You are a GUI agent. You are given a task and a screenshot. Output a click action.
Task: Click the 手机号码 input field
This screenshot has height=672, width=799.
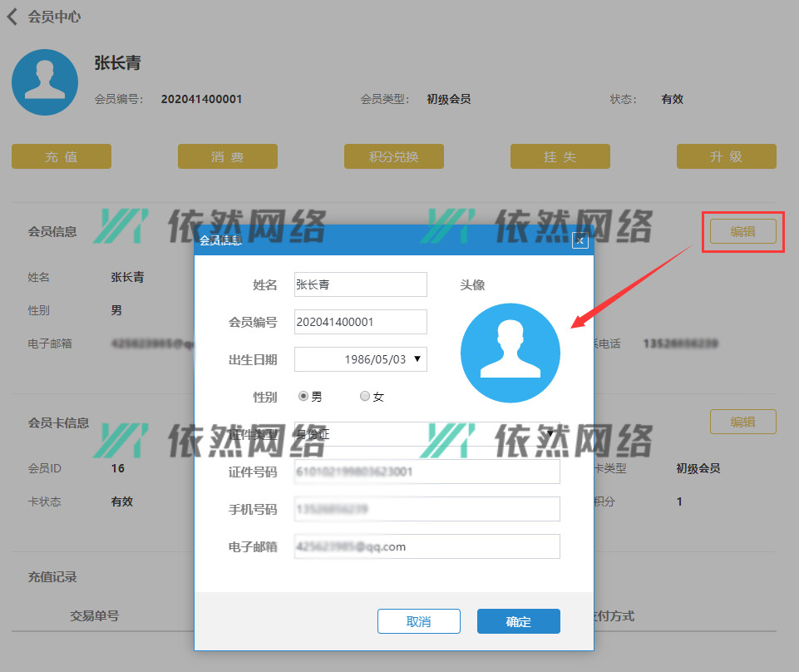(x=427, y=509)
